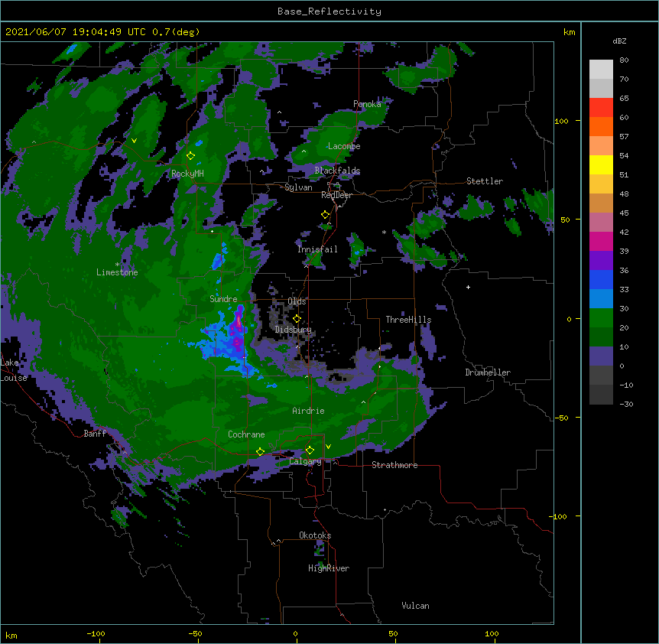Click the yellow diamond marker below Olds

[297, 319]
